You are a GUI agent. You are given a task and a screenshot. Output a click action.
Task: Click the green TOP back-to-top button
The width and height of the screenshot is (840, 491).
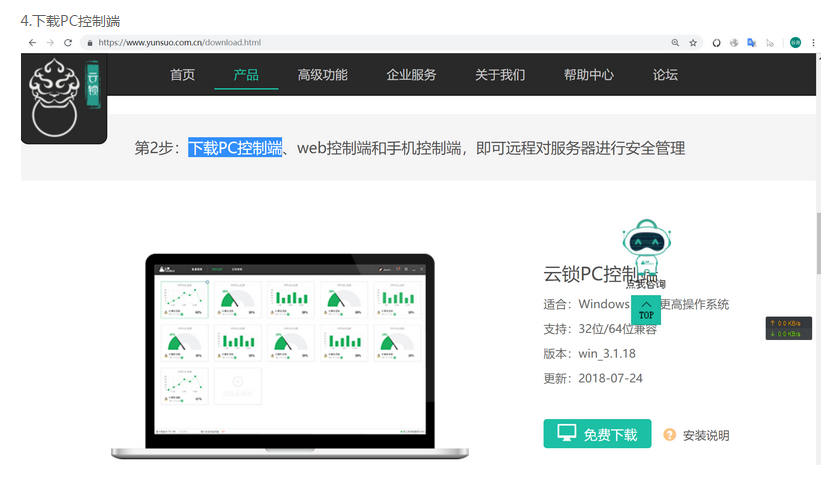[x=646, y=310]
